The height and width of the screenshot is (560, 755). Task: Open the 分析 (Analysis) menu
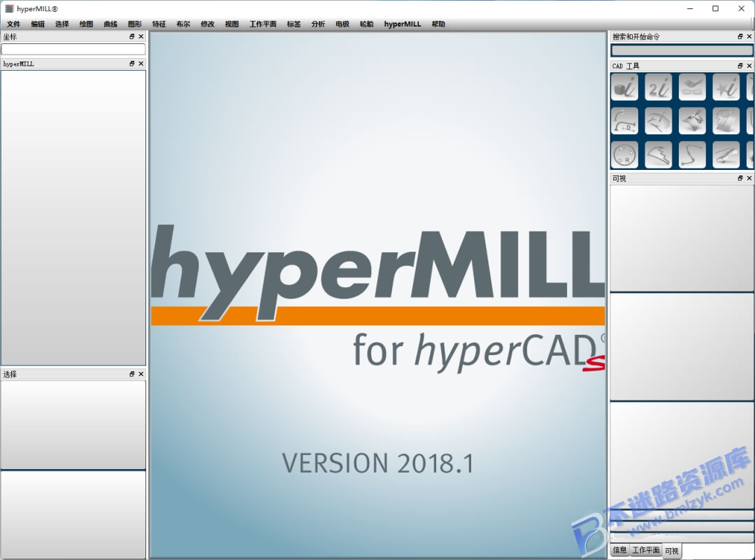coord(318,24)
